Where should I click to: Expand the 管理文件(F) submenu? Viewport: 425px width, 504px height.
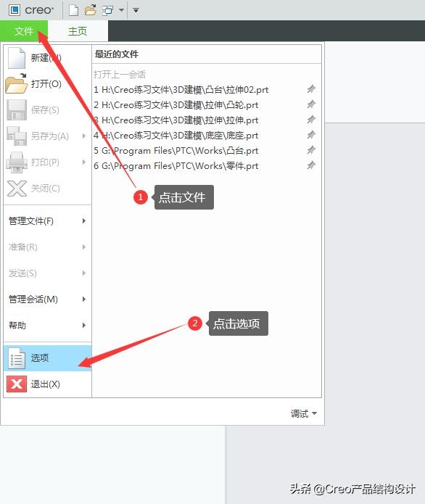(x=48, y=221)
